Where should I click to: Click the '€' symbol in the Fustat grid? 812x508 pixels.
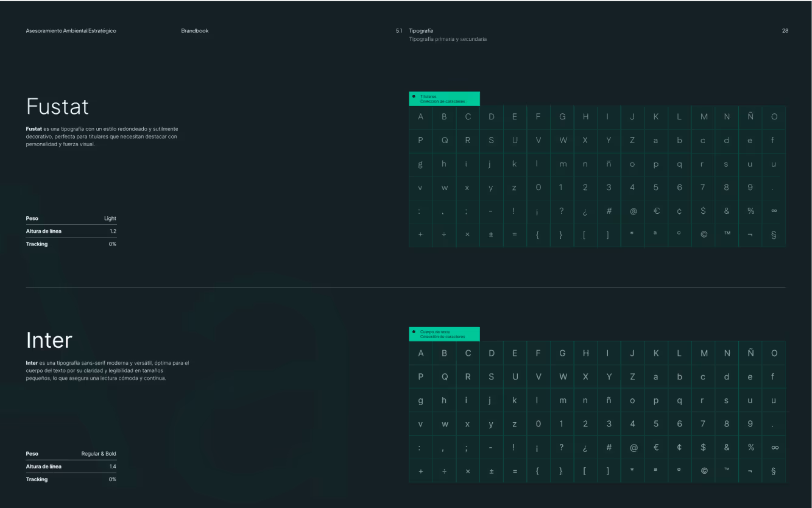656,211
